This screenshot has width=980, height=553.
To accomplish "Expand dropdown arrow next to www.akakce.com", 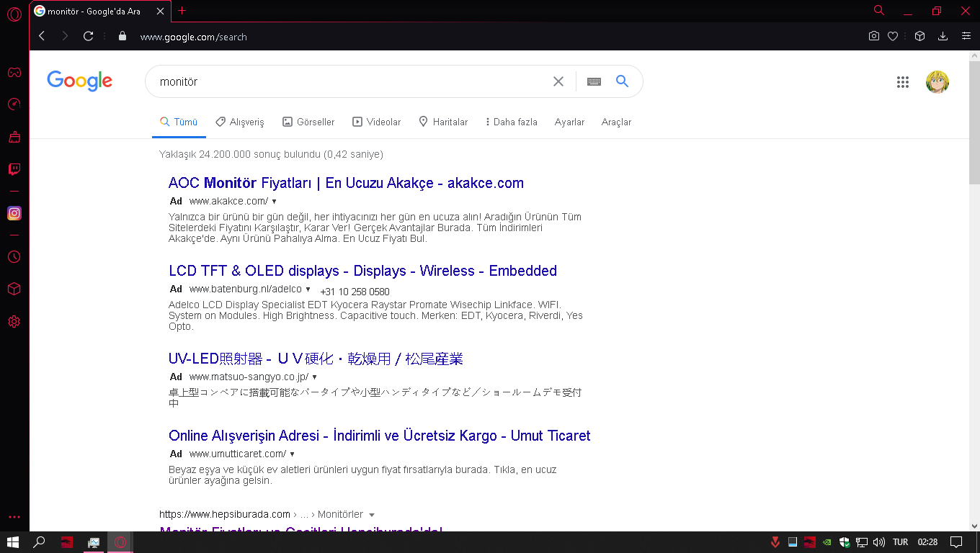I will coord(275,202).
